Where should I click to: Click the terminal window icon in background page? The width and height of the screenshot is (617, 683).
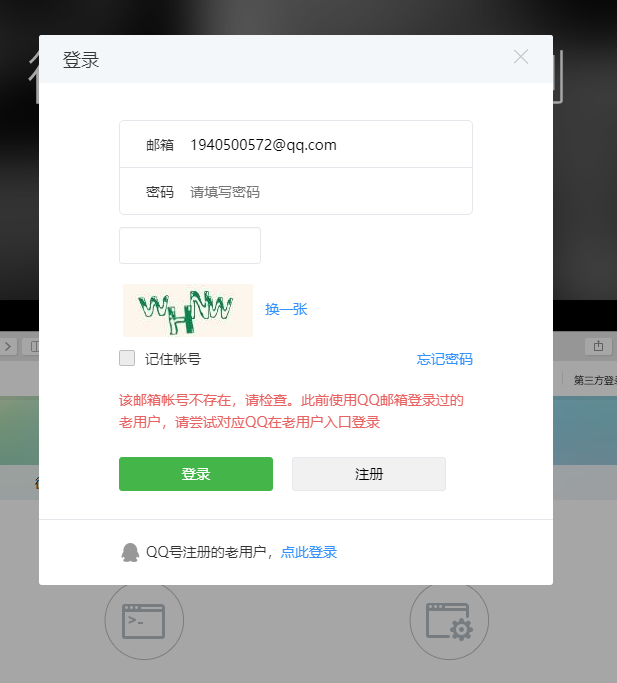point(144,621)
